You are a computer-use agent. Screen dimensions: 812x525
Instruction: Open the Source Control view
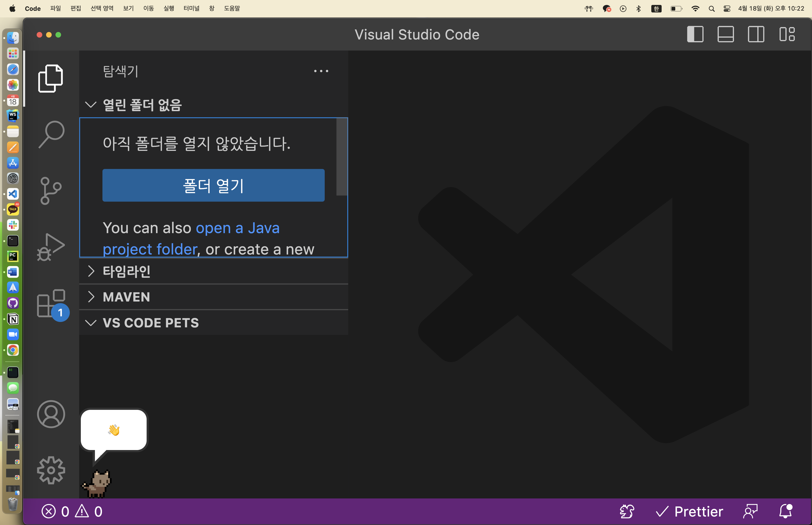[x=51, y=191]
